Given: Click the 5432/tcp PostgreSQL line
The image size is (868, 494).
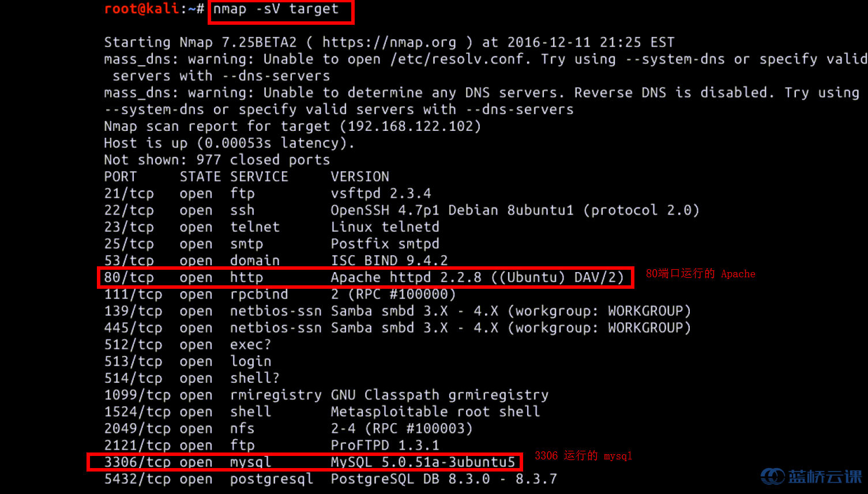Looking at the screenshot, I should [330, 479].
